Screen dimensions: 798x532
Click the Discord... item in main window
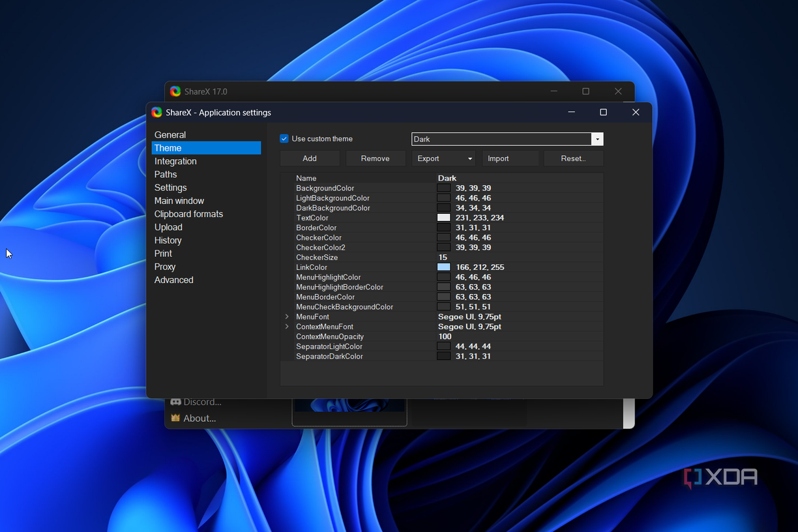click(202, 402)
